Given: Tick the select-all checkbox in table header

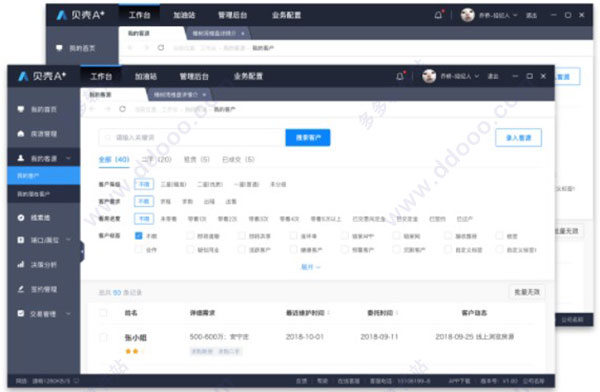Looking at the screenshot, I should 103,313.
